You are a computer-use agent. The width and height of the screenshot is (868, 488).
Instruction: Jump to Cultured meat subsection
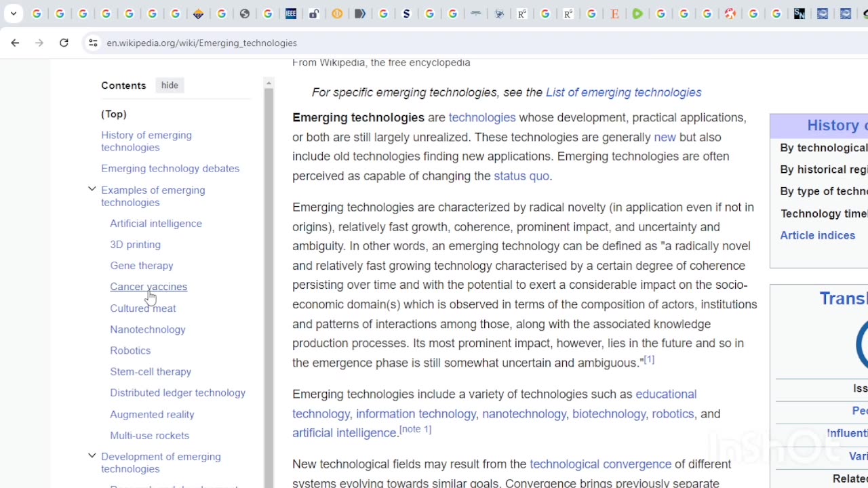143,308
